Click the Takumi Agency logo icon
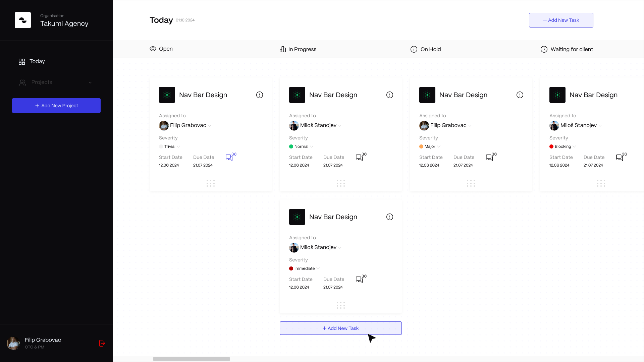 [23, 20]
